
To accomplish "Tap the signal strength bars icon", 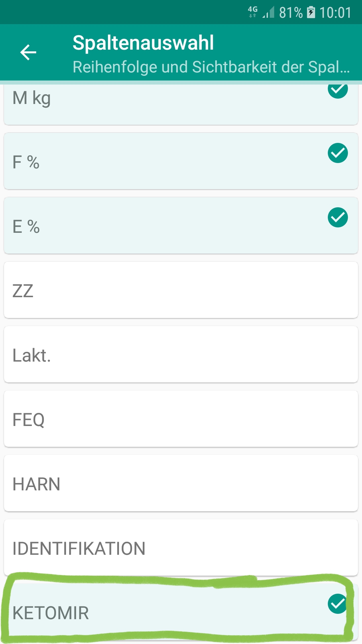I will (x=268, y=13).
